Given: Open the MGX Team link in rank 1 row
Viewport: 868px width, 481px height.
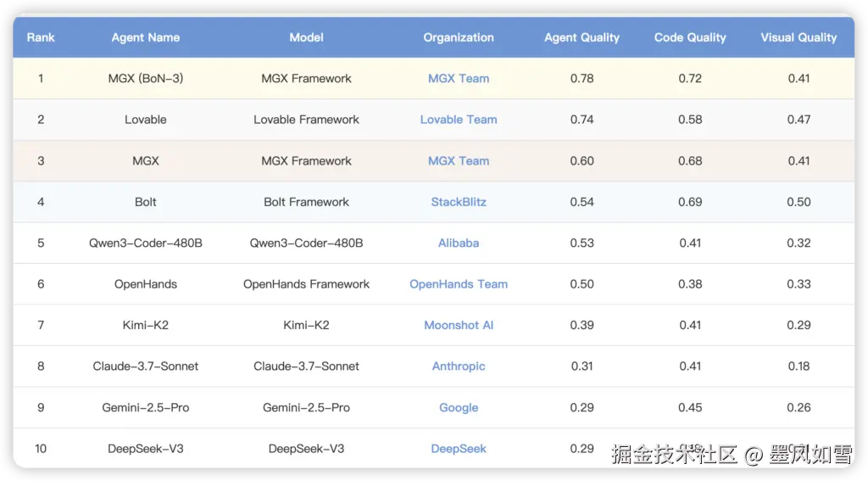Looking at the screenshot, I should [459, 78].
